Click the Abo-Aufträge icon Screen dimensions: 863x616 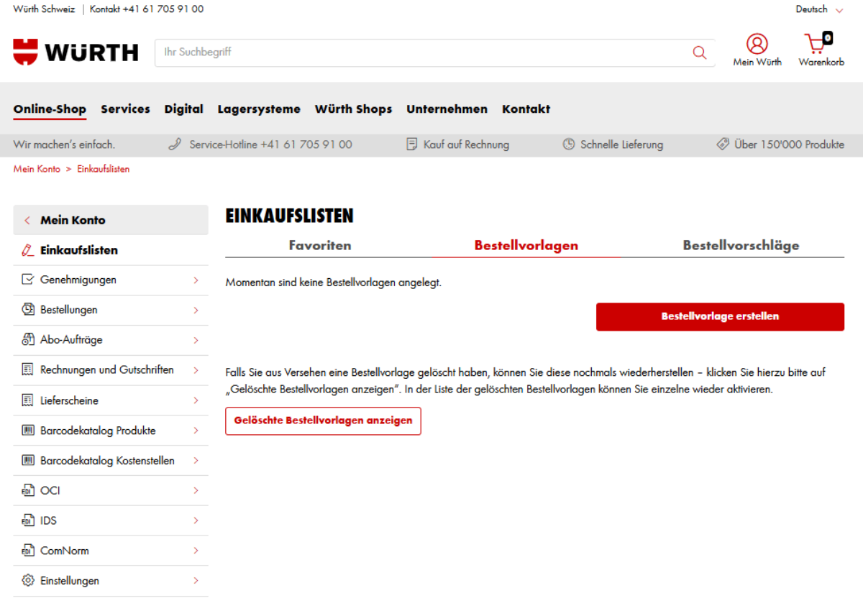click(28, 340)
